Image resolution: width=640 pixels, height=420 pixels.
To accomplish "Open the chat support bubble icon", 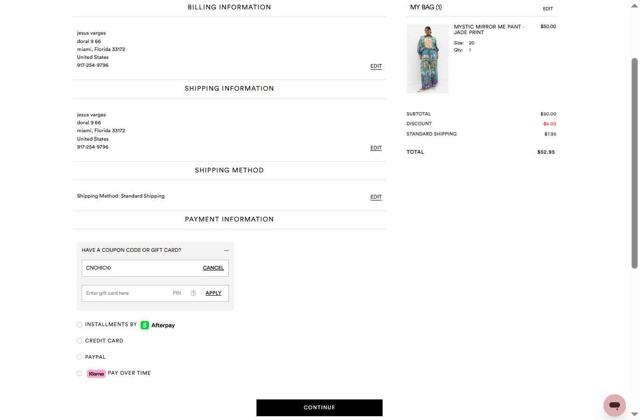I will click(614, 405).
